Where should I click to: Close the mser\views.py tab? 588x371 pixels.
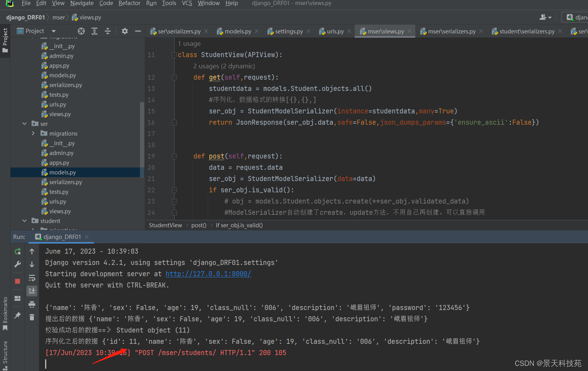(x=409, y=31)
